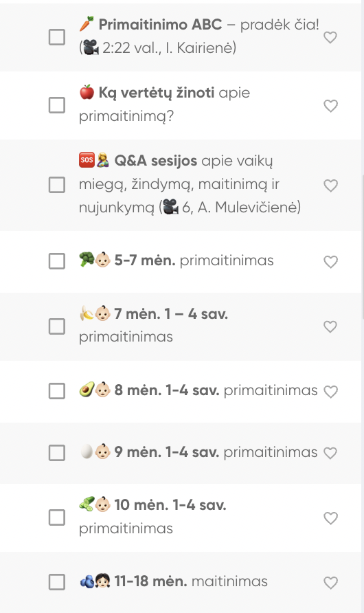Open 9 mėn. 1-4 sav. primaitinimas
Viewport: 364px width, 613px height.
(198, 452)
